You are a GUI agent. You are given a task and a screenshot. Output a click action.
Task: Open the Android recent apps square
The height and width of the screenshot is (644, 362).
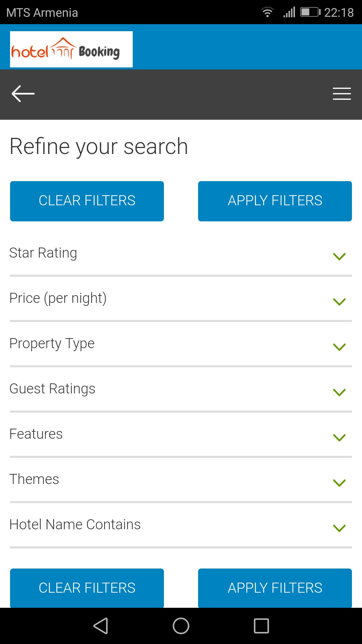pos(261,626)
